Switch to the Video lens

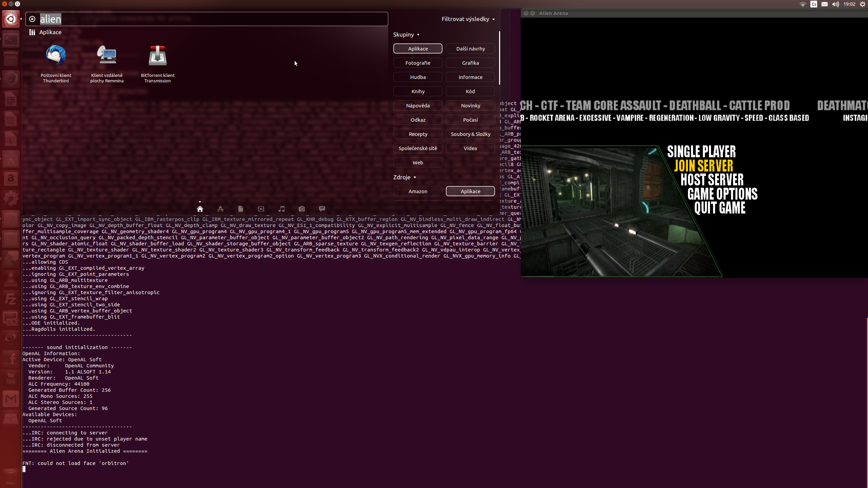tap(261, 209)
